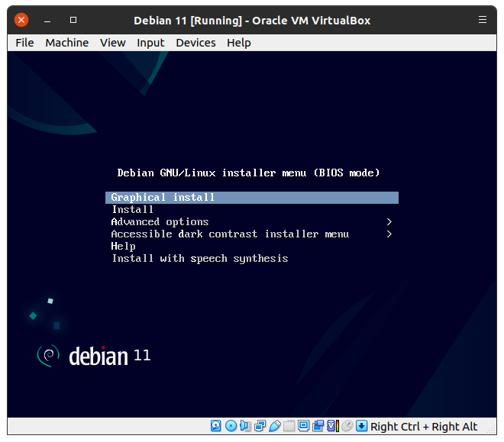Open the Machine menu
Screen dimensions: 504x442
click(66, 43)
